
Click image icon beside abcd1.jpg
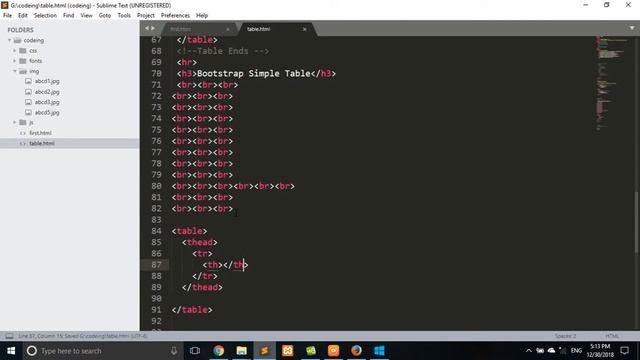tap(28, 81)
